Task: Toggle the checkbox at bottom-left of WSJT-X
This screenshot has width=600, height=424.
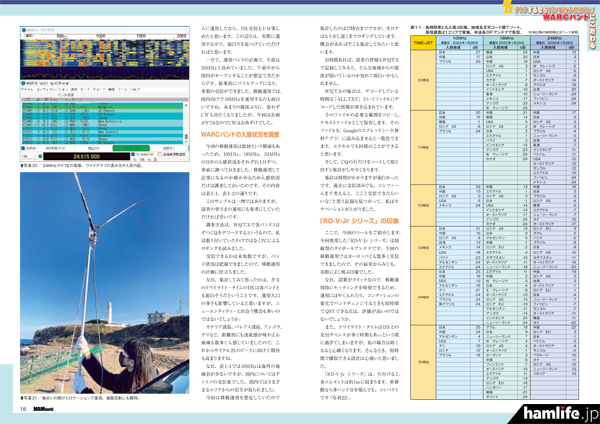Action: (x=23, y=148)
